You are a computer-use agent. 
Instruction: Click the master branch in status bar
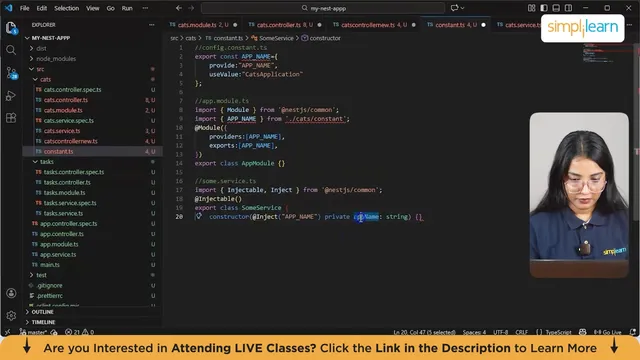point(34,332)
